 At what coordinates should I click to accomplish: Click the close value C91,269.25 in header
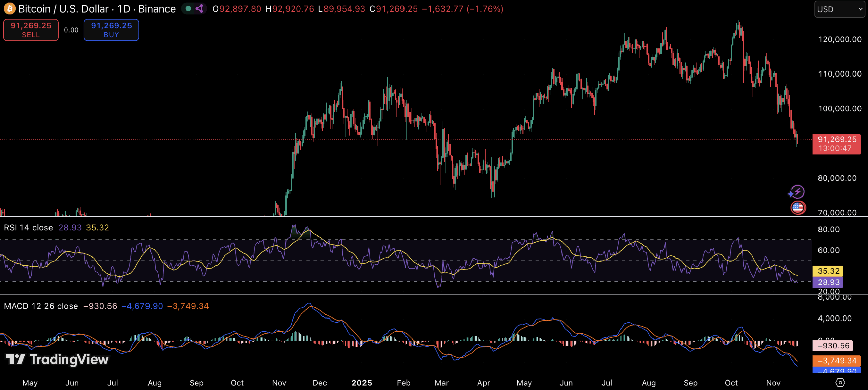point(394,9)
